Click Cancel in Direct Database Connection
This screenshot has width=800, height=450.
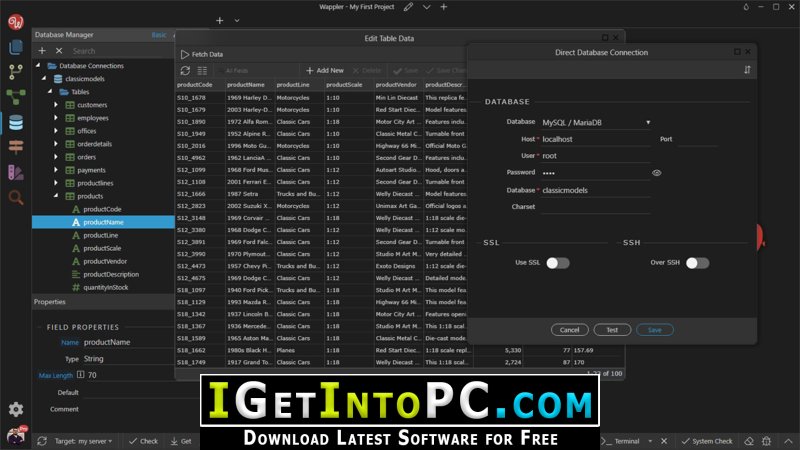click(x=569, y=330)
